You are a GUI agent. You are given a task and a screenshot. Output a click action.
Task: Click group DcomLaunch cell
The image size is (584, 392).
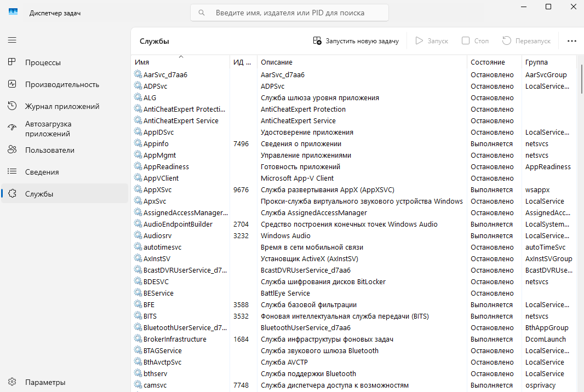click(545, 339)
